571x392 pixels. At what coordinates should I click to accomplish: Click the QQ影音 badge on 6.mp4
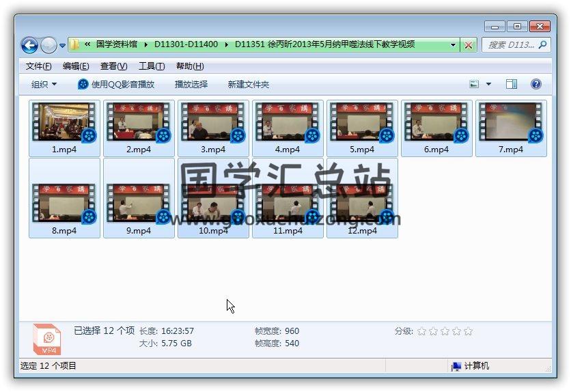(461, 136)
